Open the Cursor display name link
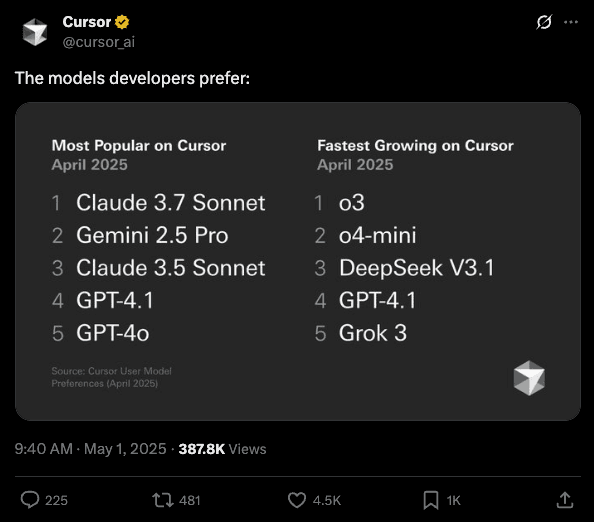Viewport: 594px width, 522px height. (86, 22)
